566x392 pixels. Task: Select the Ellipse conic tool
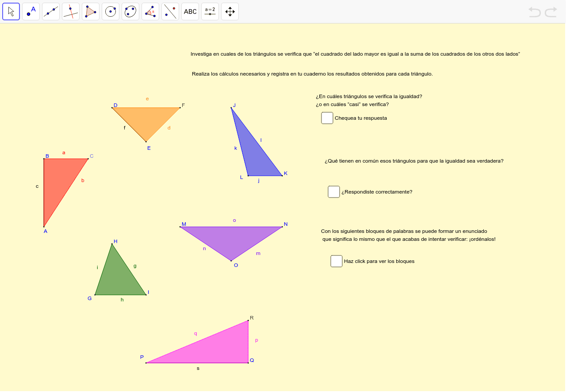coord(130,11)
